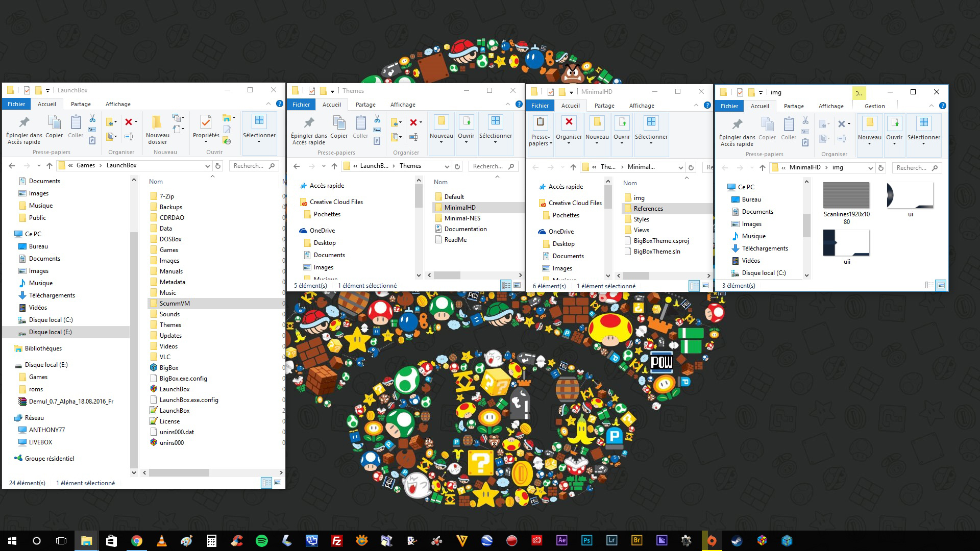The height and width of the screenshot is (551, 980).
Task: Collapse the ribbon in LaunchBox window
Action: 268,104
